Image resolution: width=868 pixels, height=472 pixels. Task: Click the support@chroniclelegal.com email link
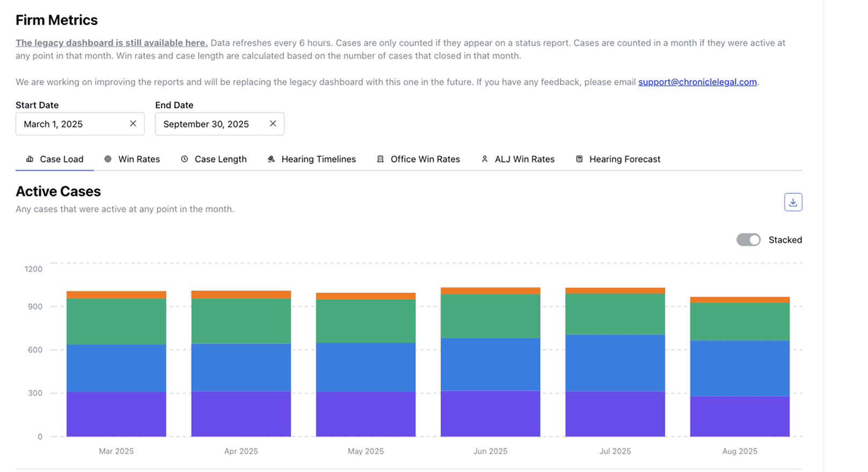(x=697, y=82)
